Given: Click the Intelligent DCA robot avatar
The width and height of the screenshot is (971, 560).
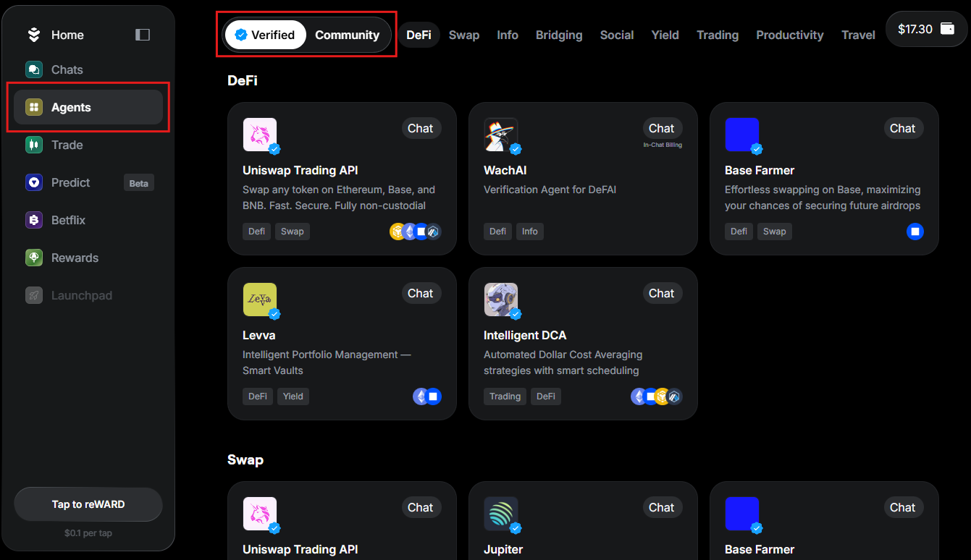Looking at the screenshot, I should tap(500, 300).
